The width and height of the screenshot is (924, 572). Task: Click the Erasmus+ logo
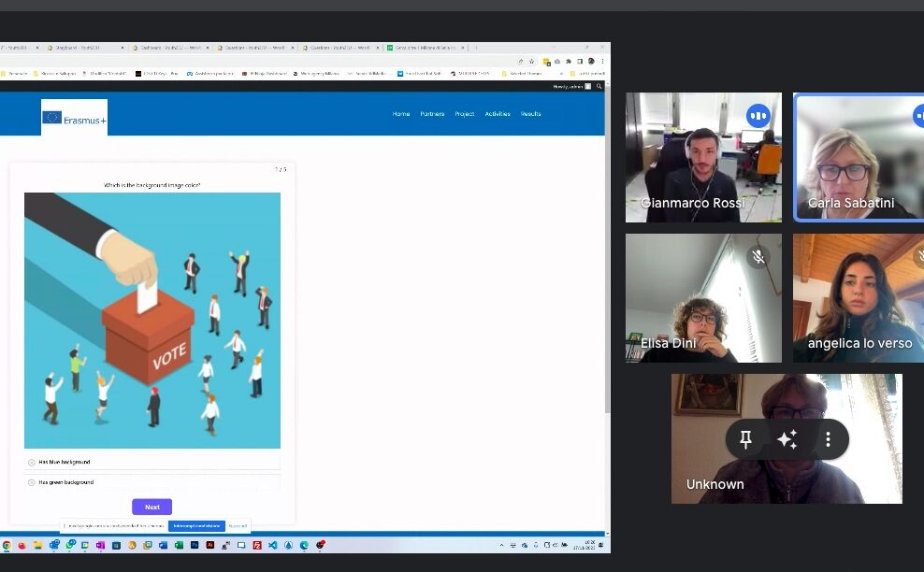pyautogui.click(x=74, y=118)
